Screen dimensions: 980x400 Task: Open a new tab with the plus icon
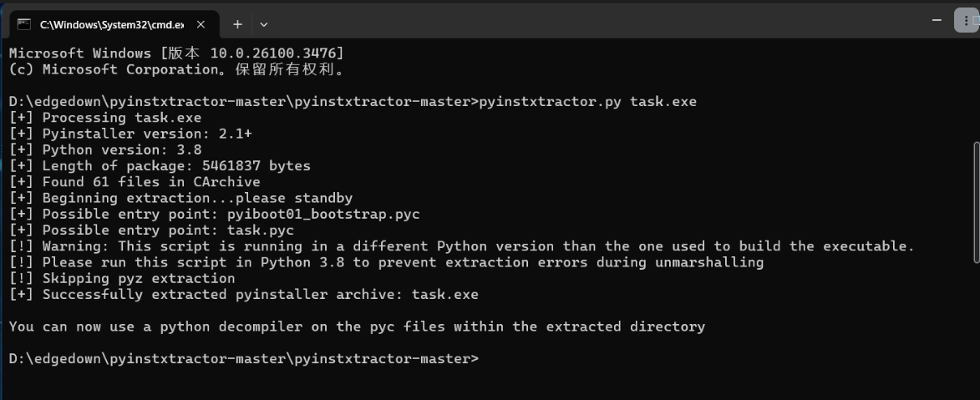[237, 24]
